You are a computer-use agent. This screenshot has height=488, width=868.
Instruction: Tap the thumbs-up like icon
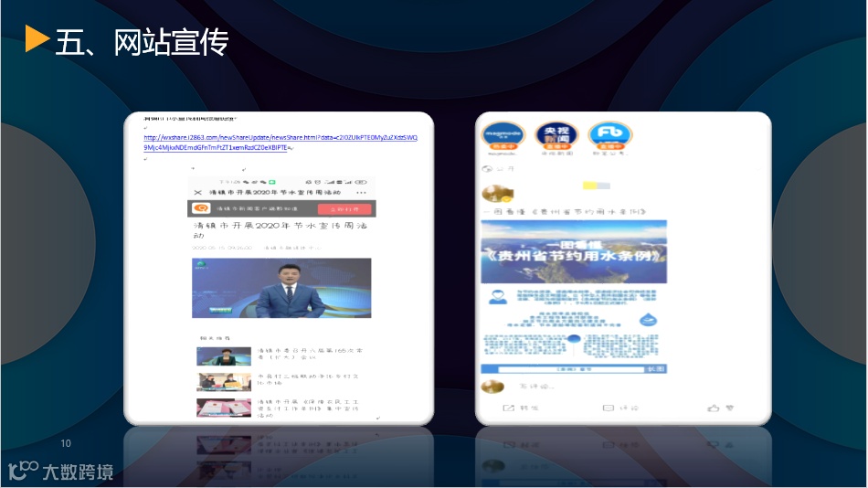pyautogui.click(x=713, y=408)
